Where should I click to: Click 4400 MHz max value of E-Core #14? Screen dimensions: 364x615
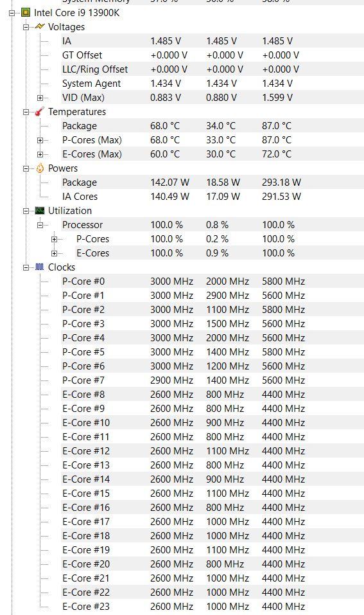(283, 479)
